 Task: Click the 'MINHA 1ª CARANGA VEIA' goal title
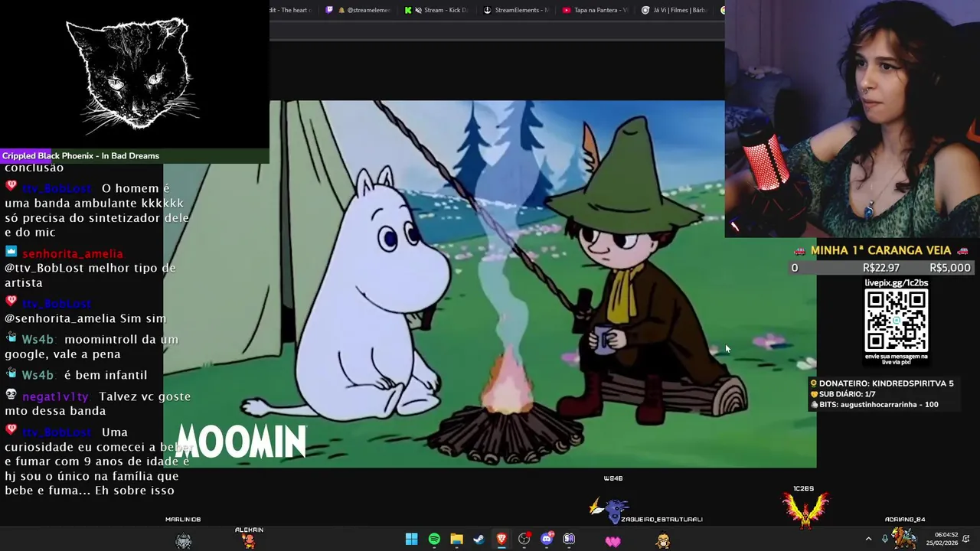coord(881,250)
